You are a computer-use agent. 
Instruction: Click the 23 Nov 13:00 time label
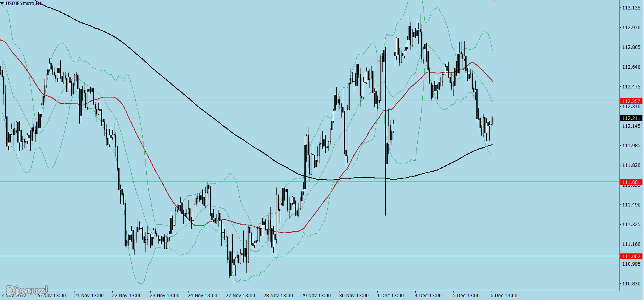point(164,295)
